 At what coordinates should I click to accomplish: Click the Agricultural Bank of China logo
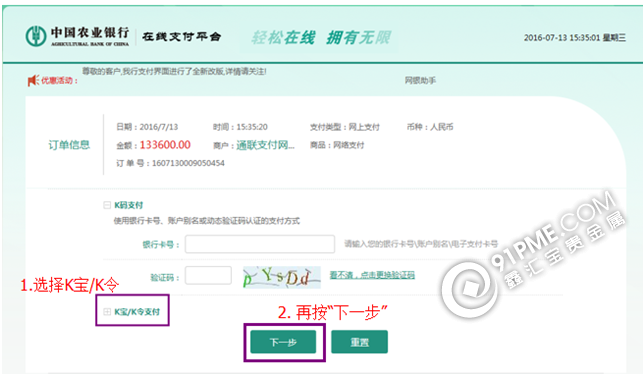(78, 36)
